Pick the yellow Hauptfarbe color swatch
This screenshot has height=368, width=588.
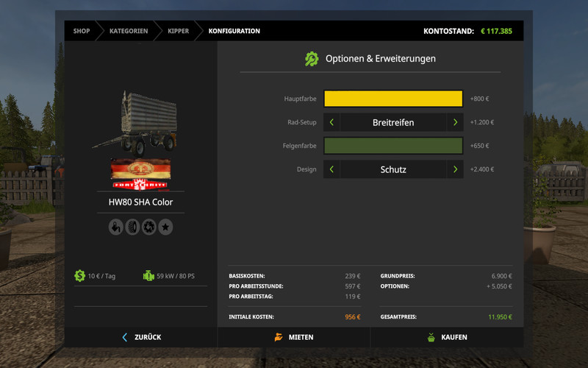pyautogui.click(x=393, y=99)
